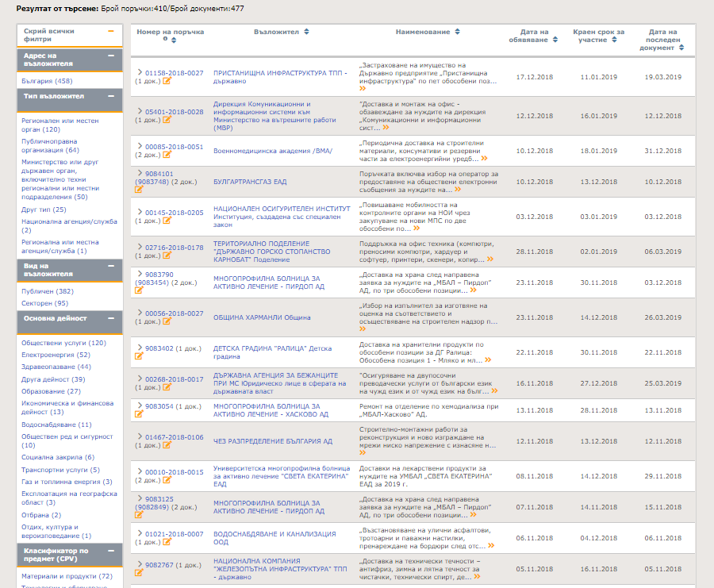Open 'Военномедицинска академия /ВМА/' link

273,151
